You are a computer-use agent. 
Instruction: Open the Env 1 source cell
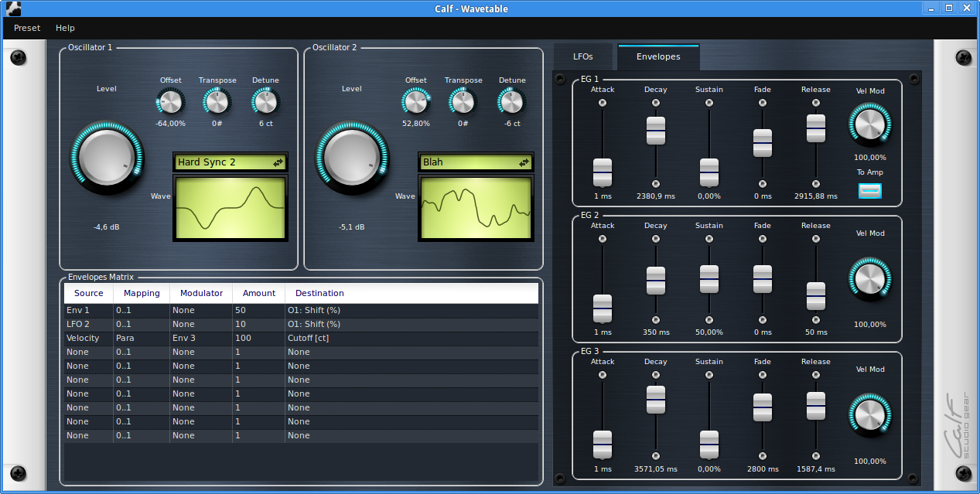coord(89,310)
